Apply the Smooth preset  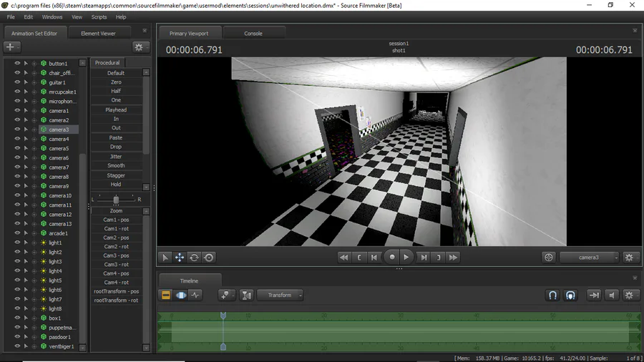(x=116, y=165)
